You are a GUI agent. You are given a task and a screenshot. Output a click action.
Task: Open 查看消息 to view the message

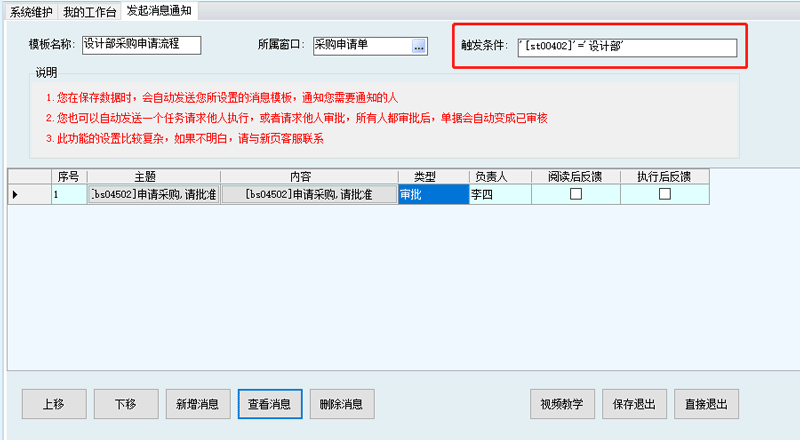pyautogui.click(x=269, y=404)
